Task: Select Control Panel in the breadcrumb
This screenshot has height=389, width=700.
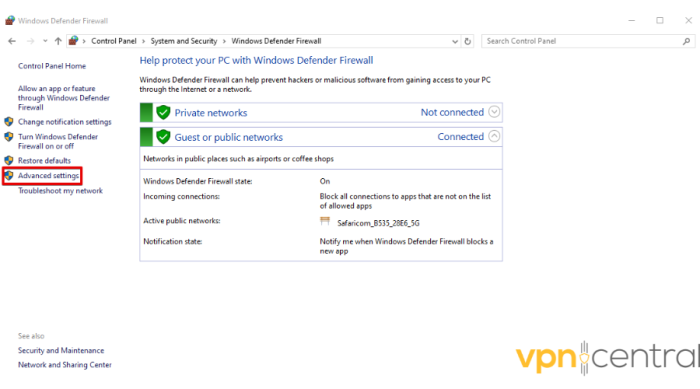Action: point(113,41)
